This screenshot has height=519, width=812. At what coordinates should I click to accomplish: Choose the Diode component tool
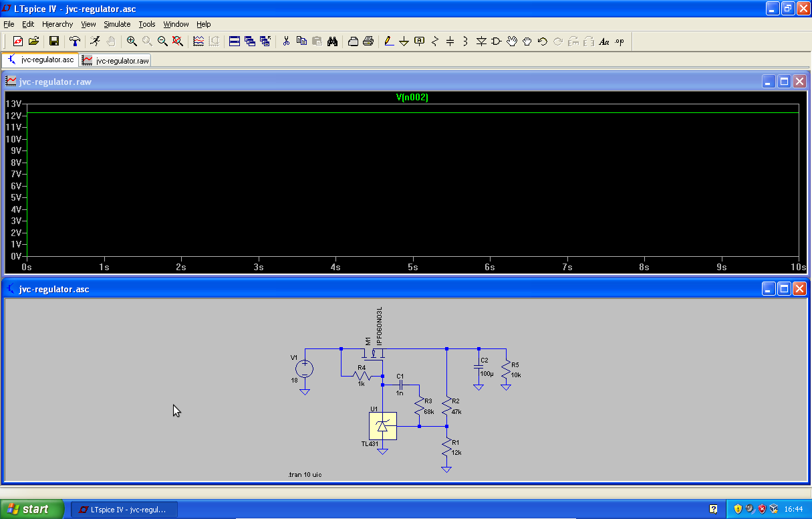[x=481, y=41]
